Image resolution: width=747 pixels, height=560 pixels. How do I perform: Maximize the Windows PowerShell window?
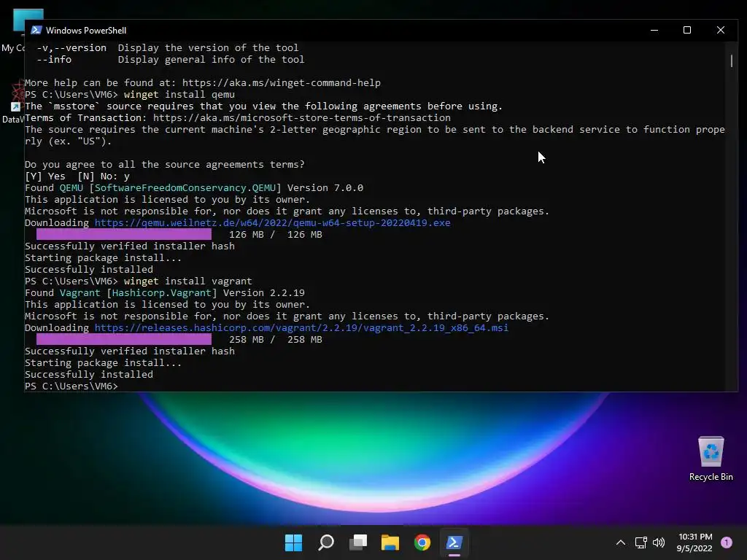click(x=687, y=30)
